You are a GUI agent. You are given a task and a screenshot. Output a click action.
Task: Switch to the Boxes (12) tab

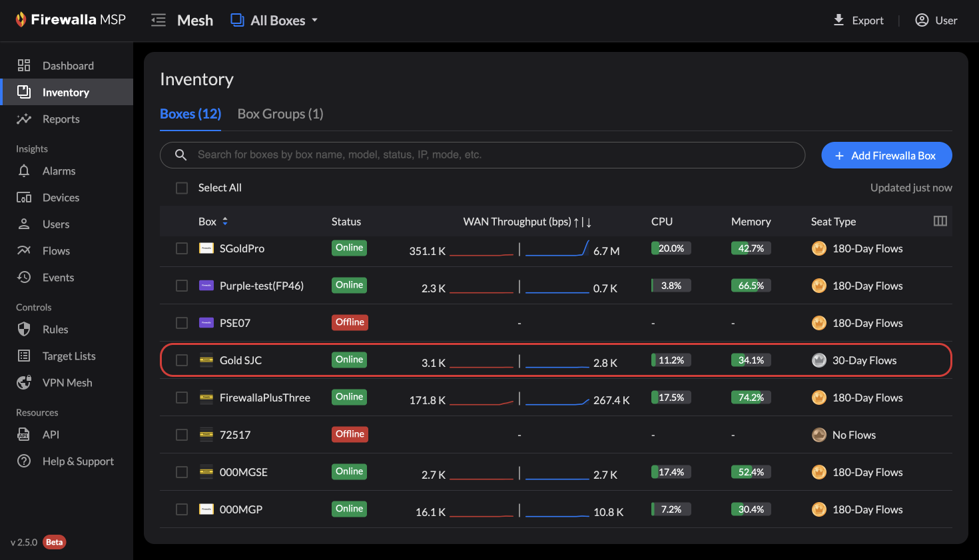coord(190,114)
